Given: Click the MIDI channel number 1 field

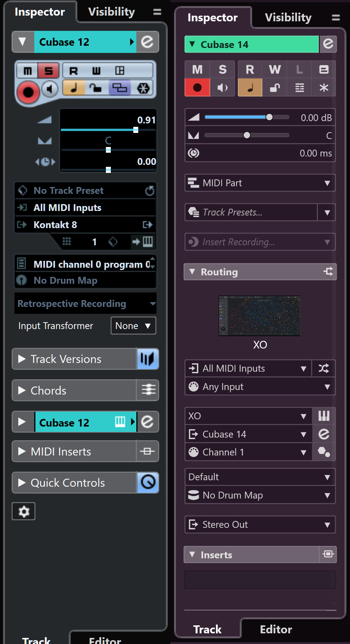Looking at the screenshot, I should [x=94, y=242].
